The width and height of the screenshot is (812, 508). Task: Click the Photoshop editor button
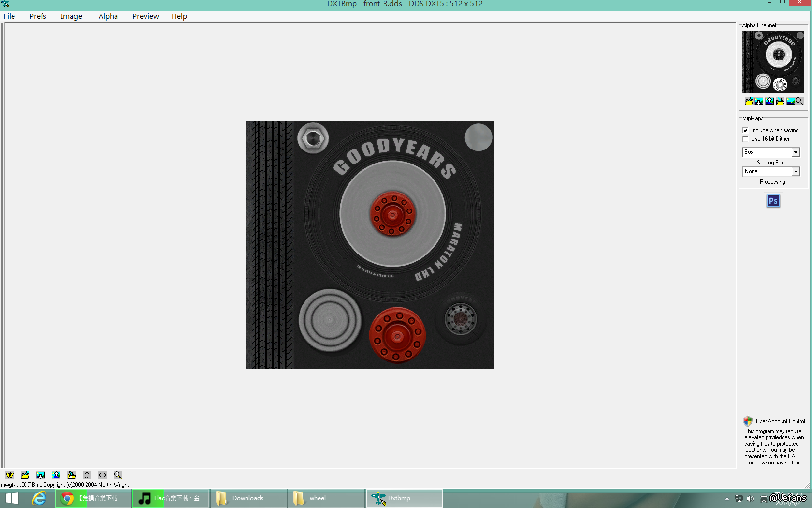[773, 201]
